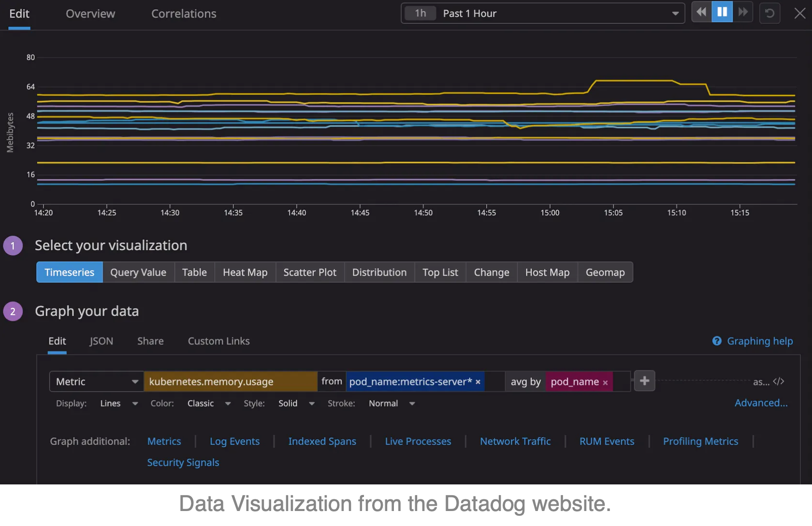Add RUM Events to the graph
Screen dimensions: 812x526
607,441
